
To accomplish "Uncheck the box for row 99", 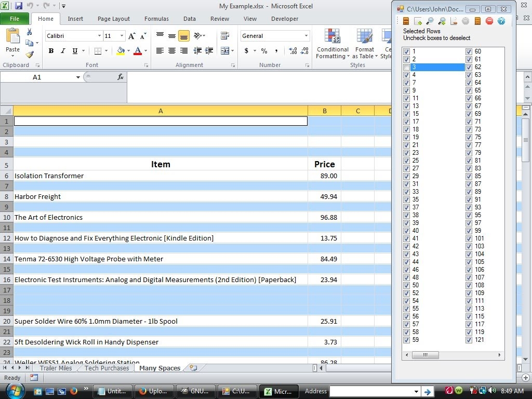I will point(469,231).
